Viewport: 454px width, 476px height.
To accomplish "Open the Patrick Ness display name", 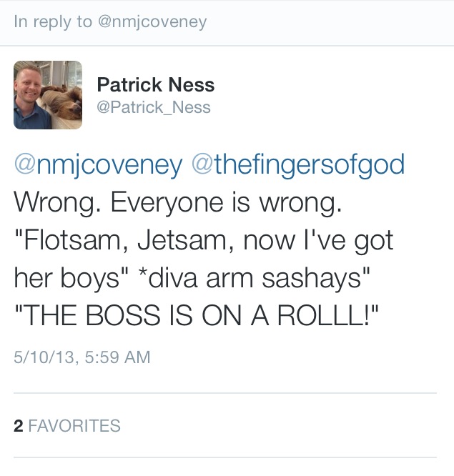I will tap(155, 85).
